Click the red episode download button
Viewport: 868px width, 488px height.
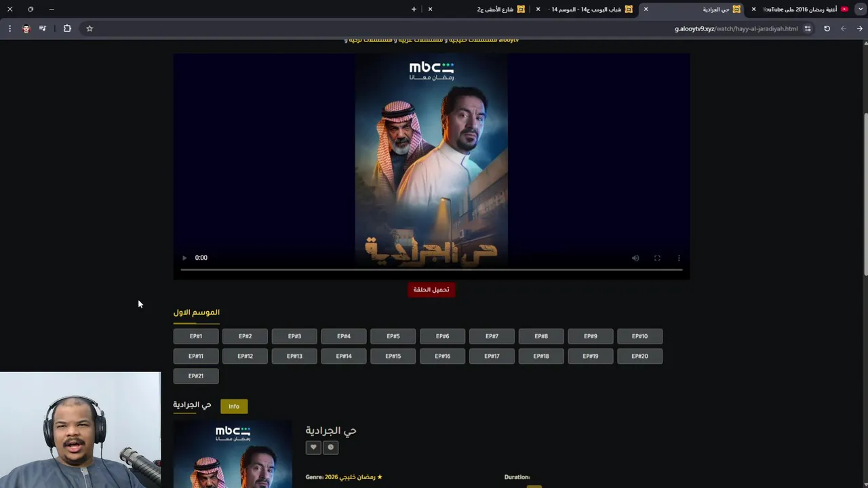click(431, 289)
